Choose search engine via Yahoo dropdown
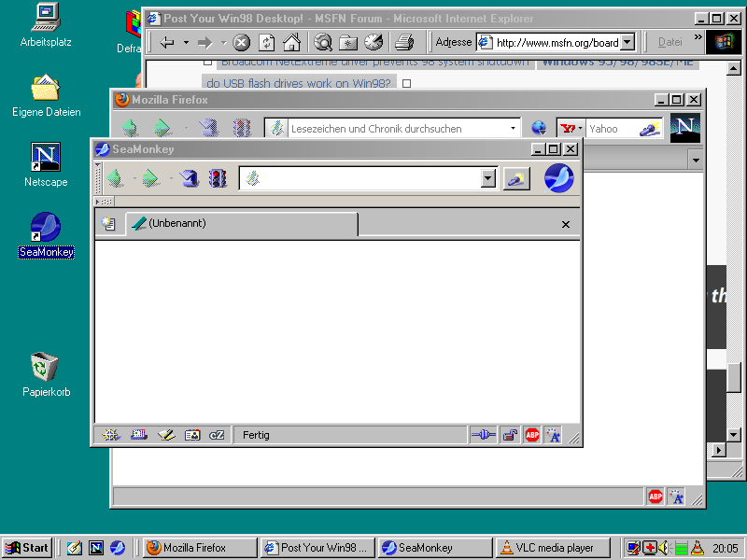Image resolution: width=747 pixels, height=560 pixels. point(571,128)
